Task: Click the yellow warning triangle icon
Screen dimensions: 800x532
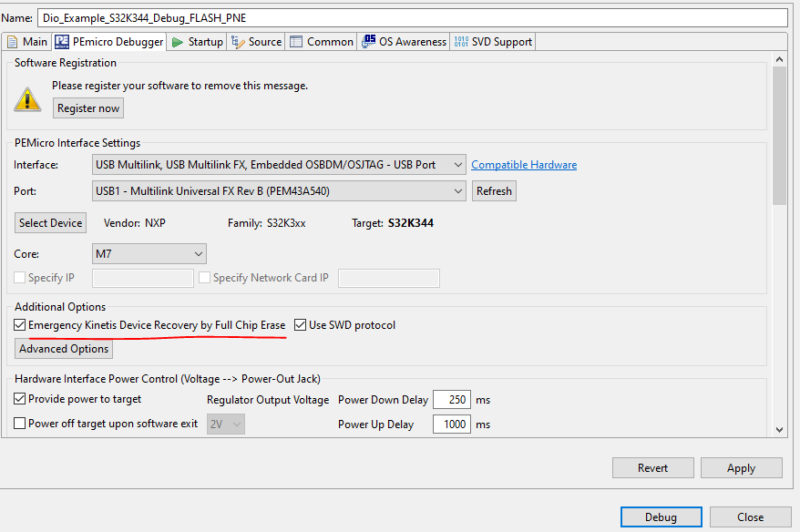Action: click(x=27, y=98)
